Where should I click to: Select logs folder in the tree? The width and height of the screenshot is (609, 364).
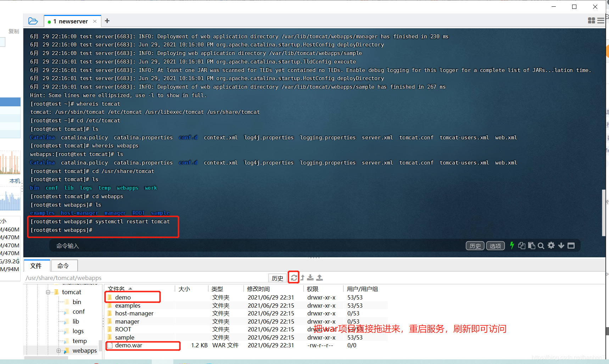pyautogui.click(x=78, y=331)
